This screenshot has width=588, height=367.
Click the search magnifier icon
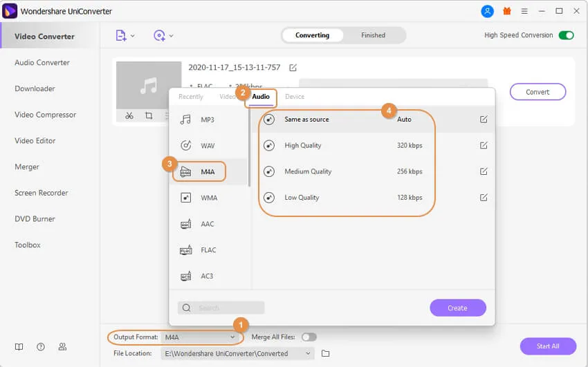(186, 308)
